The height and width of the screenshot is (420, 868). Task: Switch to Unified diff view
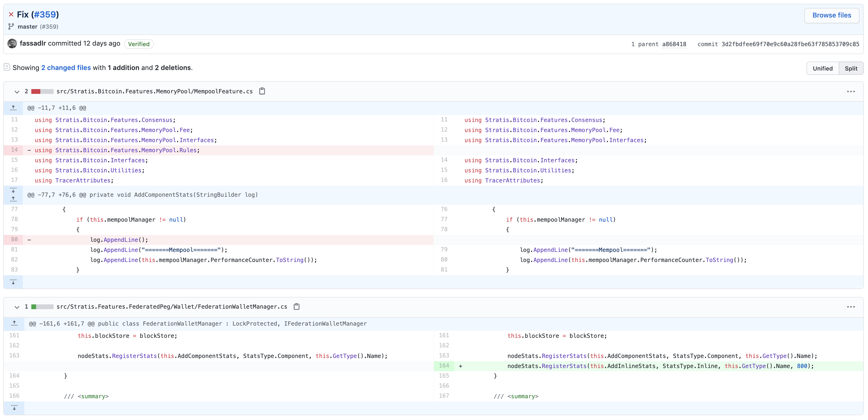[822, 68]
